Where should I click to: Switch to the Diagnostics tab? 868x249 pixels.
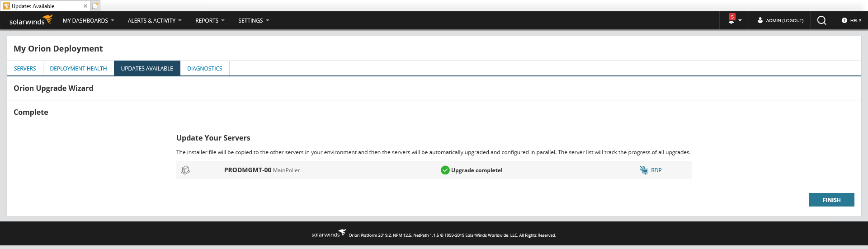click(x=205, y=68)
